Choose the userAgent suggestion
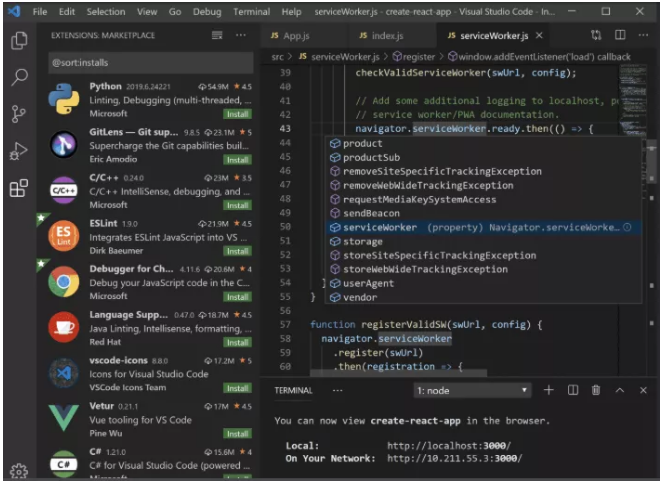The height and width of the screenshot is (485, 666). point(483,284)
